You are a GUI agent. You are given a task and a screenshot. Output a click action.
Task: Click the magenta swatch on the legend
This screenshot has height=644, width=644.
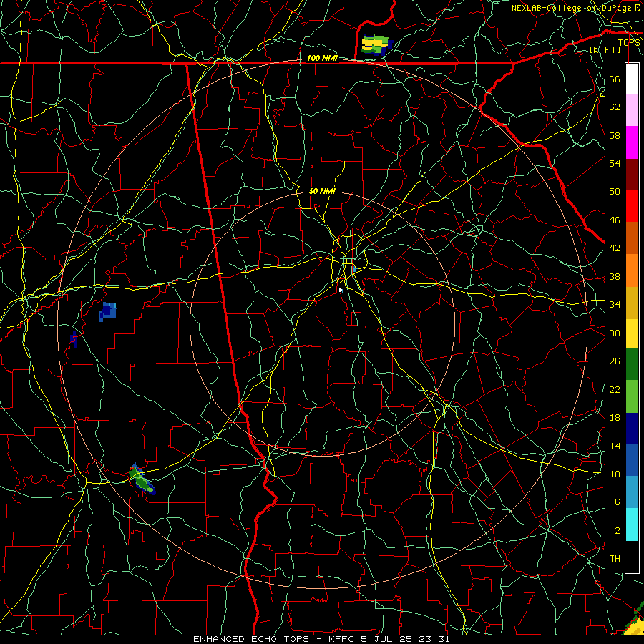coord(632,142)
